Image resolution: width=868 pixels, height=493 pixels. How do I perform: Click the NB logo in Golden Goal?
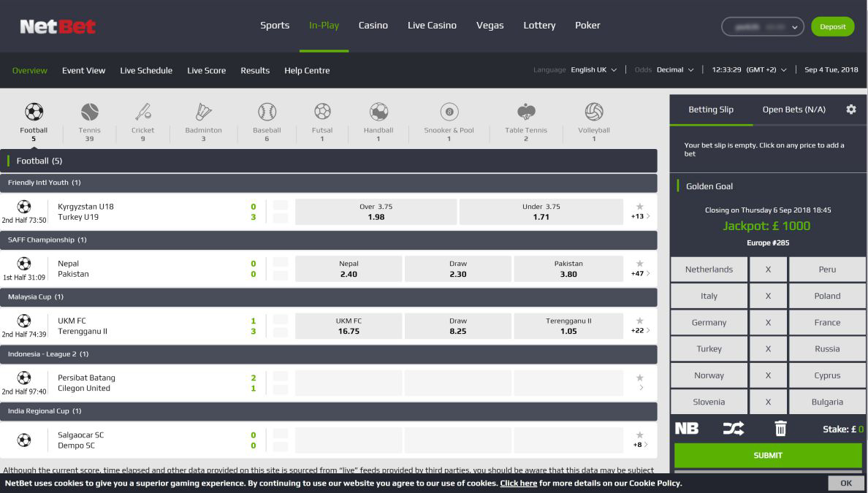[x=686, y=429]
